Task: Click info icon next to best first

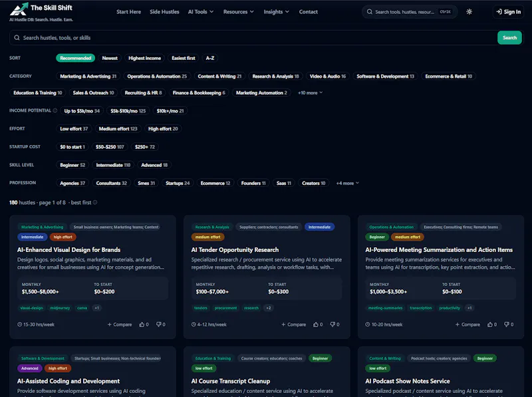Action: tap(95, 203)
